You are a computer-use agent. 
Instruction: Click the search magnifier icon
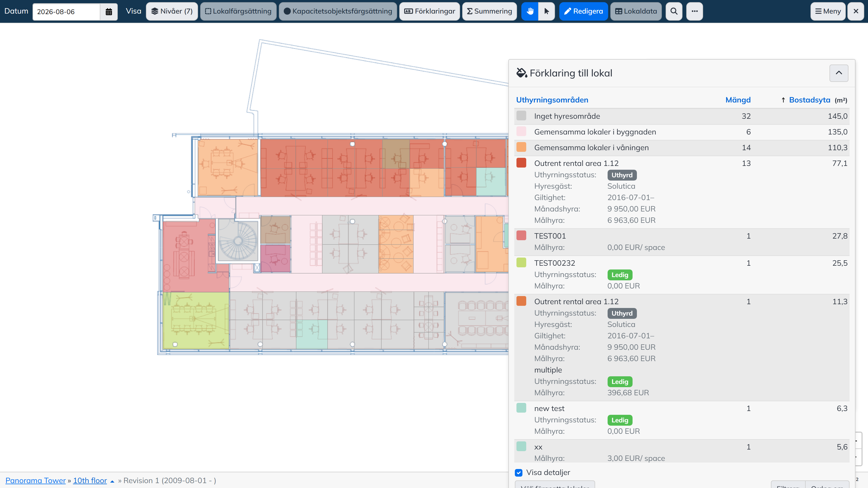coord(674,11)
